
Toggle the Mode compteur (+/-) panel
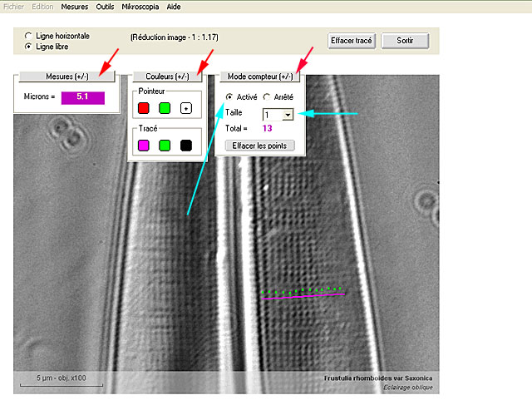point(260,77)
